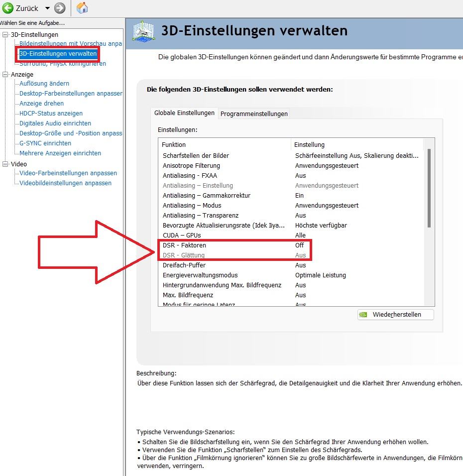Open Videobildeinstellungen anpassen

pos(65,183)
